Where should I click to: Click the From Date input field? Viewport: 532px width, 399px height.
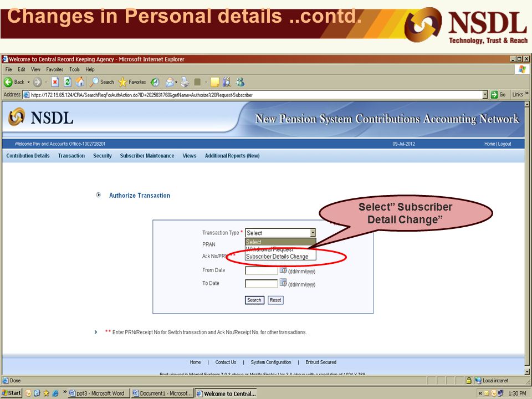click(261, 271)
